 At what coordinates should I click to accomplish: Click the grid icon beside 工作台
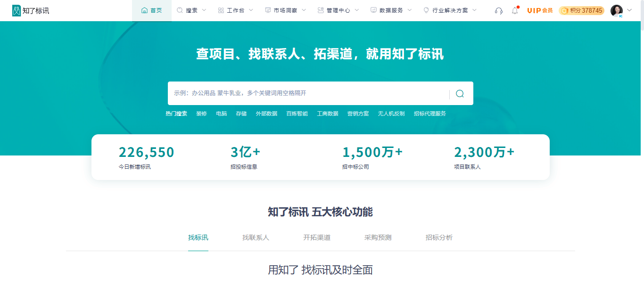click(221, 10)
